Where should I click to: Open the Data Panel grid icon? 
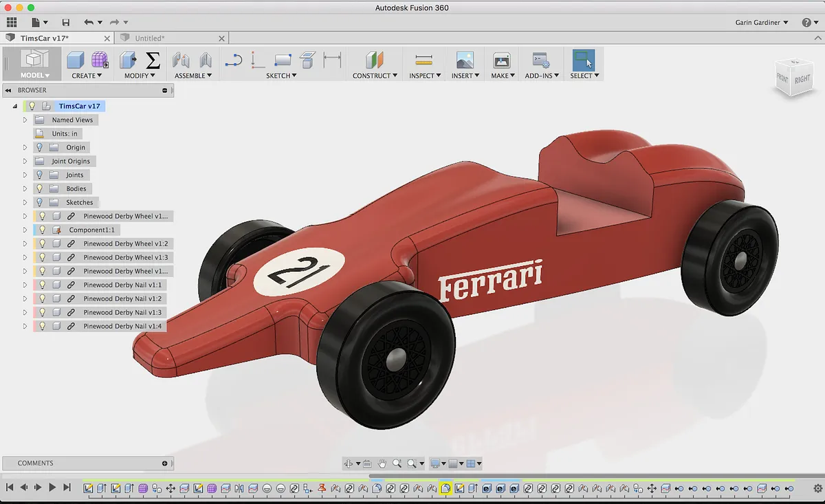(12, 23)
